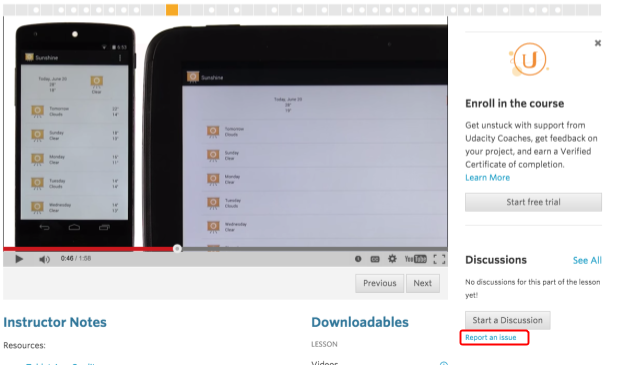The width and height of the screenshot is (624, 365).
Task: Open video settings gear
Action: pos(392,259)
